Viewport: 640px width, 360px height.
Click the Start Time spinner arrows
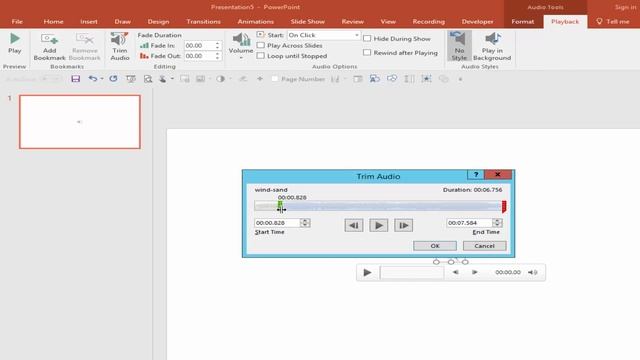pyautogui.click(x=305, y=223)
